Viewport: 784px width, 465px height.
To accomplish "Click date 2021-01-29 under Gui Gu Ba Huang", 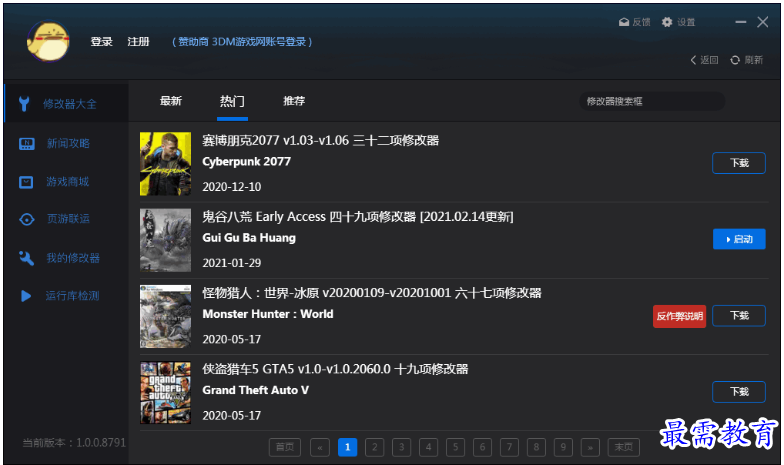I will (x=232, y=263).
